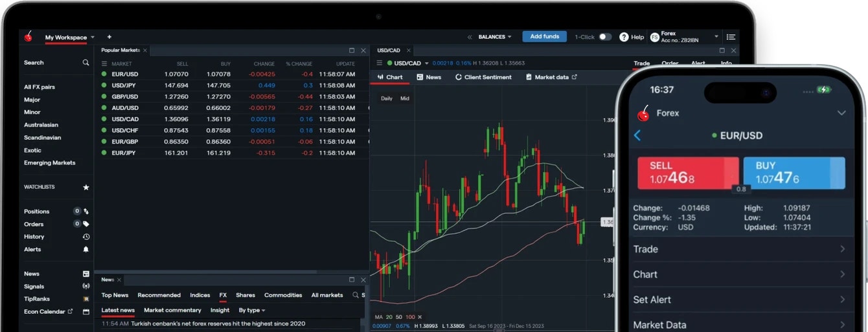
Task: Click the News sidebar newspaper icon
Action: 86,274
